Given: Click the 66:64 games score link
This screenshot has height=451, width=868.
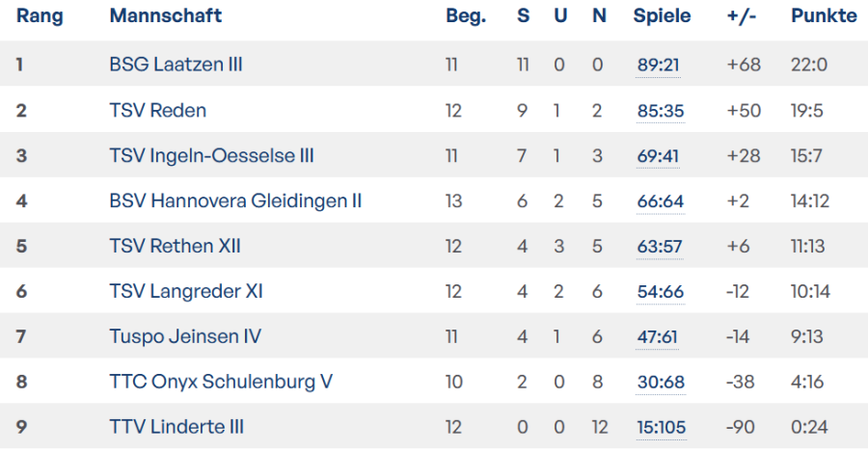Looking at the screenshot, I should click(661, 201).
